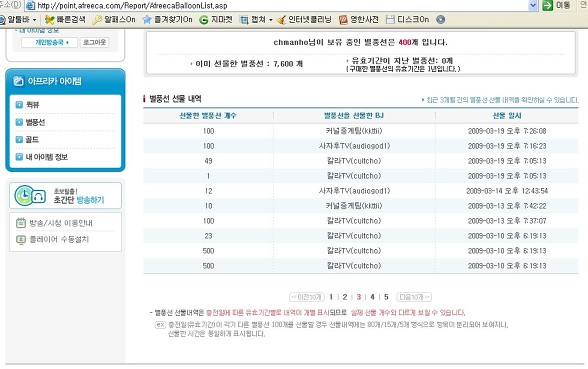Go to page 1 of gift history
The width and height of the screenshot is (588, 369).
331,297
